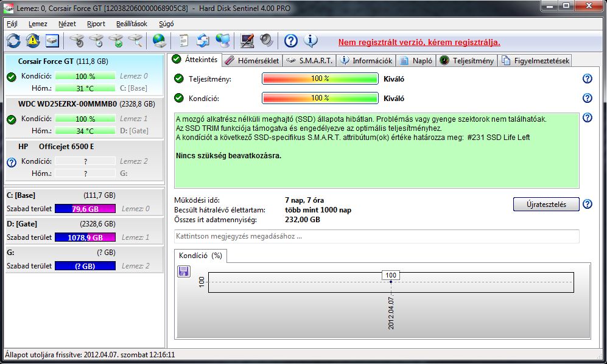Select the G: partition label
This screenshot has width=607, height=364.
click(10, 253)
